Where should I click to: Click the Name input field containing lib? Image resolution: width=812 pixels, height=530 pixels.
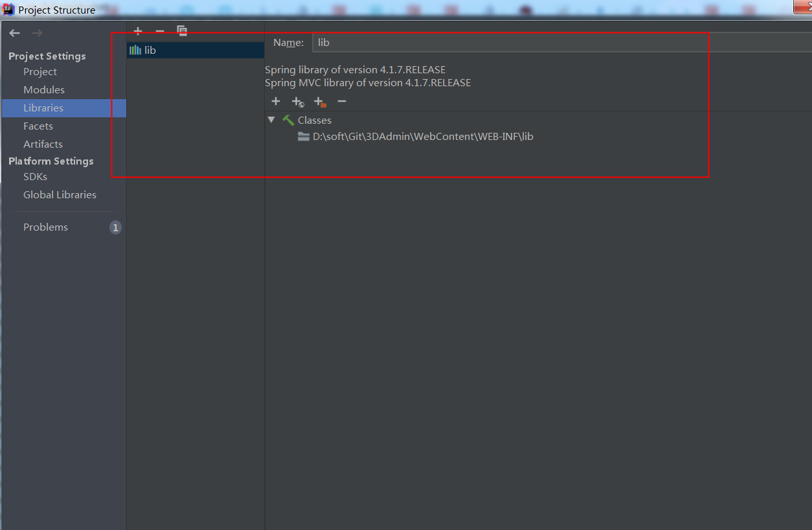[453, 42]
